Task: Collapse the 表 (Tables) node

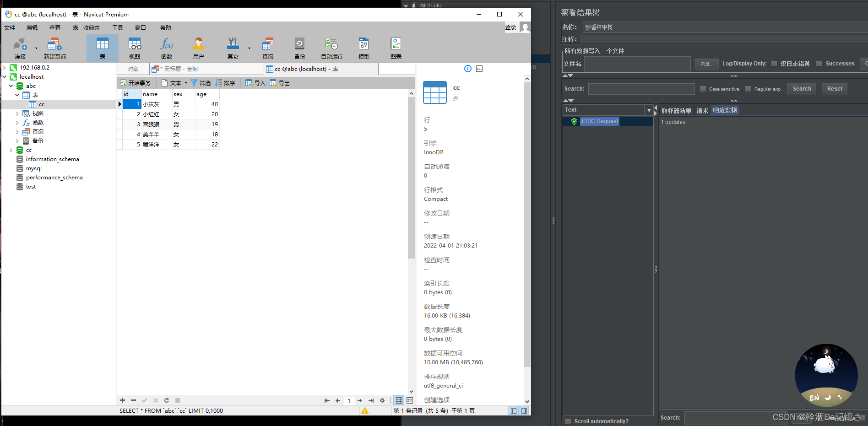Action: click(x=17, y=95)
